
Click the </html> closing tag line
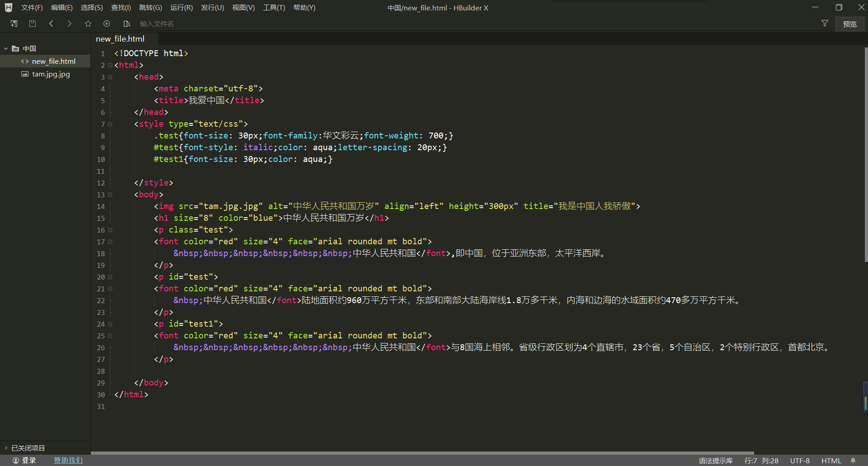point(131,395)
